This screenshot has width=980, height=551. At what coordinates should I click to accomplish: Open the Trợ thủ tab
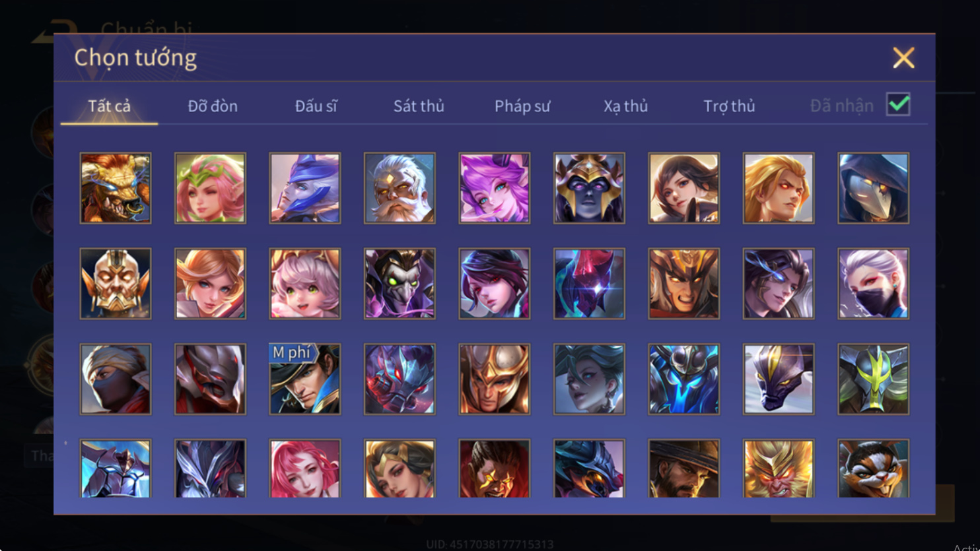tap(729, 106)
